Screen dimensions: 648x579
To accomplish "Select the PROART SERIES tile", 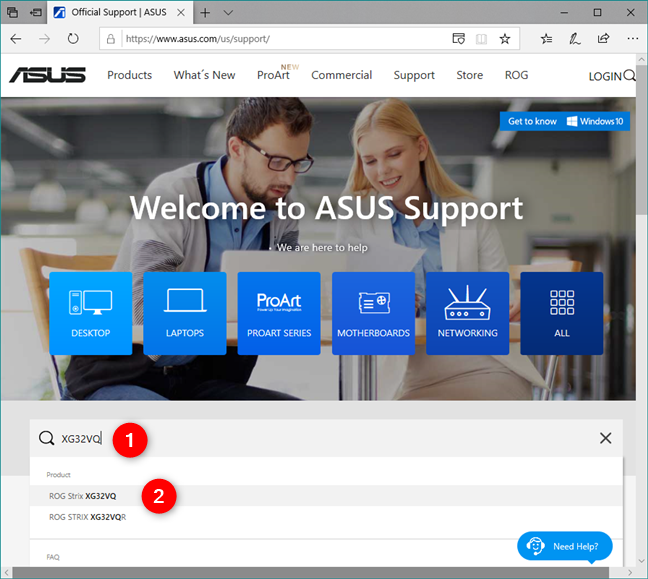I will click(279, 313).
